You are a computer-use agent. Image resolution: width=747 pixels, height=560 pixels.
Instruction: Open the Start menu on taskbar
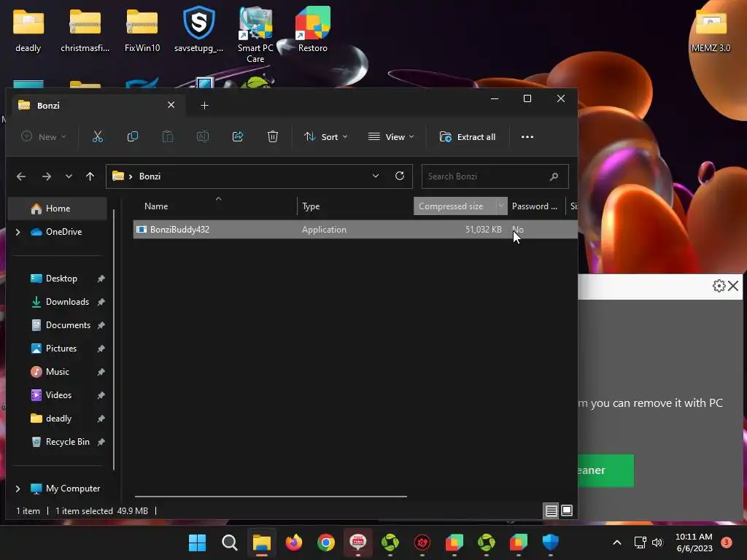tap(197, 542)
